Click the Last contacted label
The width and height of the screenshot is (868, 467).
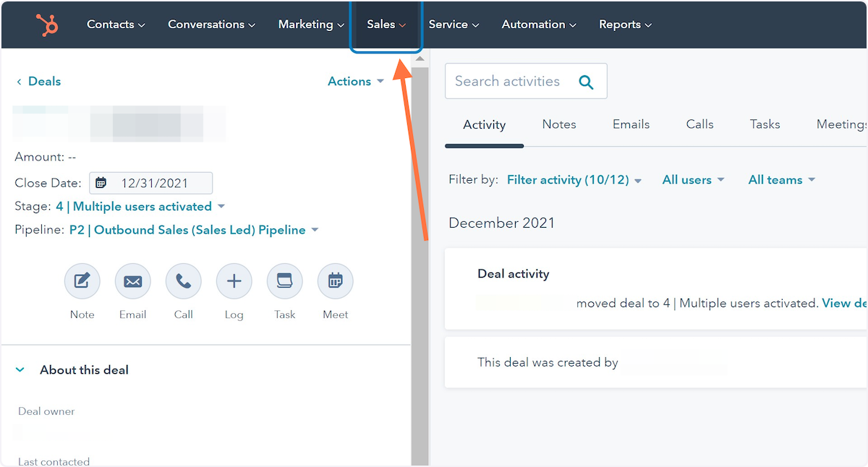[x=54, y=462]
